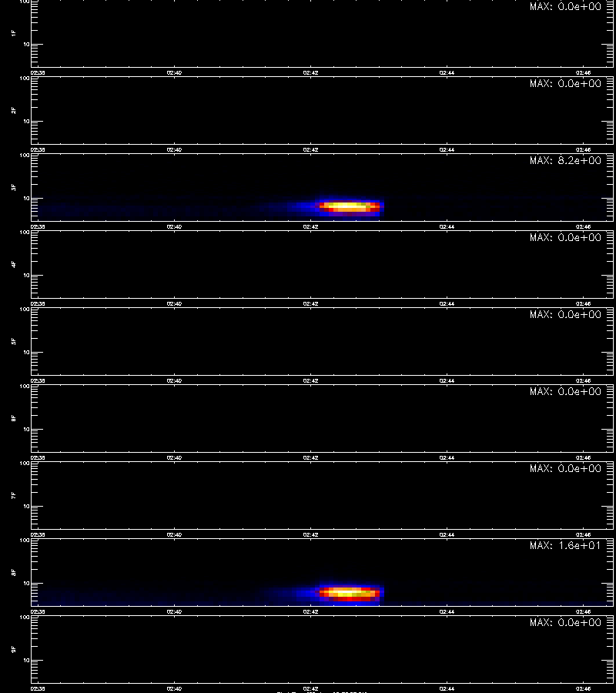Screen dimensions: 616x693
Task: Click the 10 y-axis tick label of panel 8F
Action: (x=26, y=584)
